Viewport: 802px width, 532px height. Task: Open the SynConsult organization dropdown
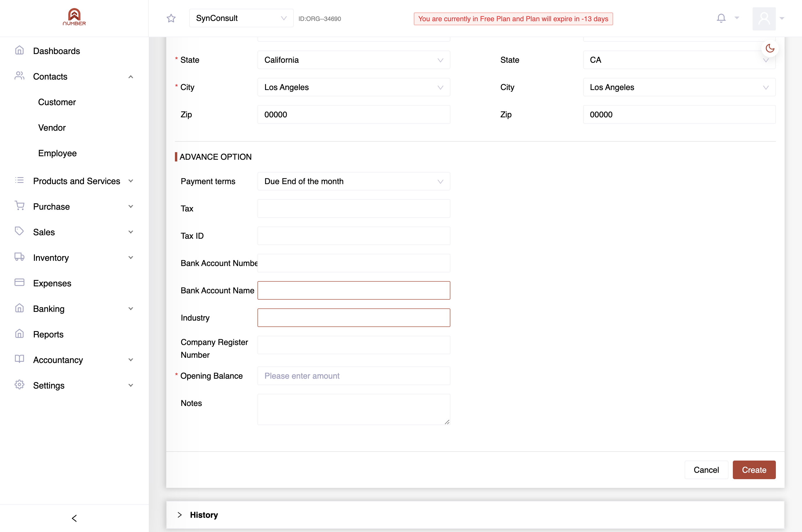241,18
